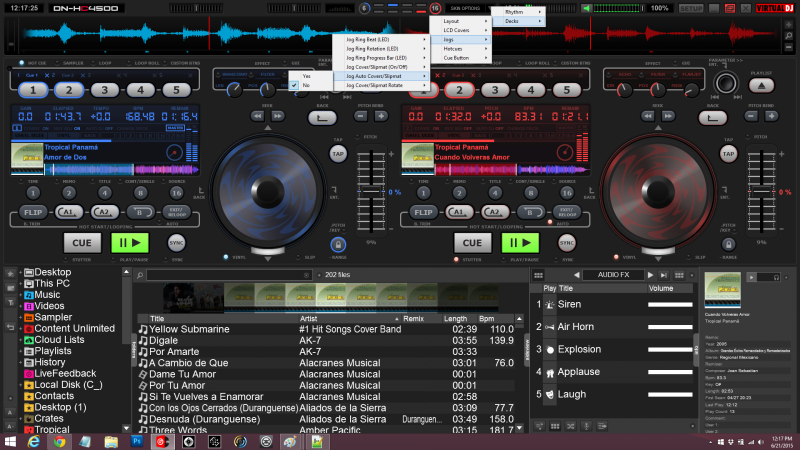Expand the Cue Button submenu
The height and width of the screenshot is (450, 800).
461,58
